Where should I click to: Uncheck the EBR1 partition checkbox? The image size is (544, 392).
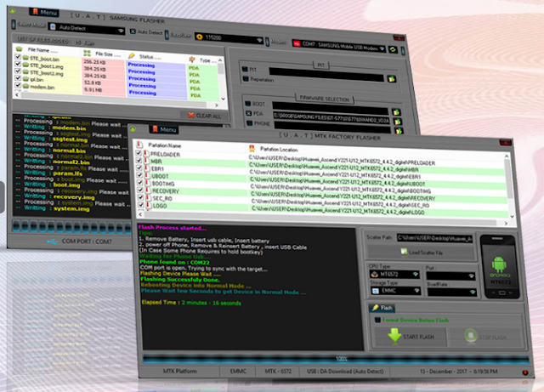click(139, 168)
